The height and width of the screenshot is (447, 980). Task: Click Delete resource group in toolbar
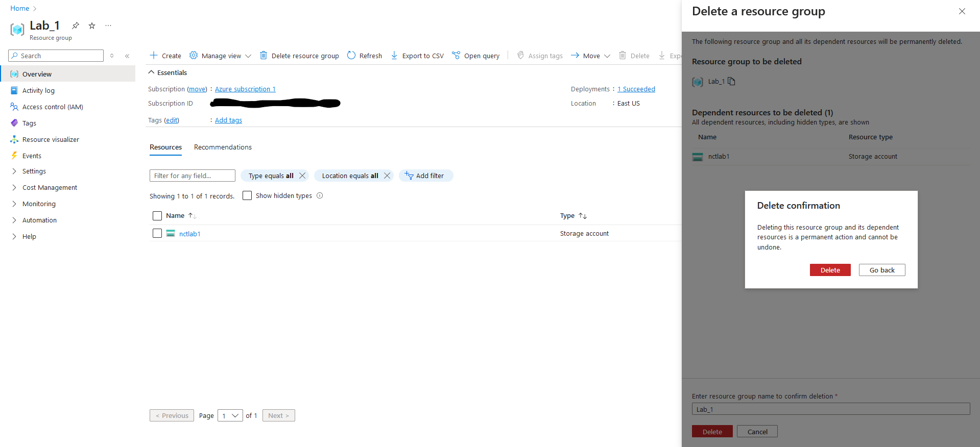[299, 56]
